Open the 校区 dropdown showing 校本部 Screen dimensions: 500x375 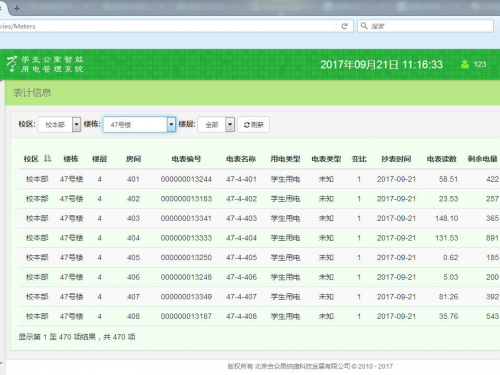click(59, 125)
